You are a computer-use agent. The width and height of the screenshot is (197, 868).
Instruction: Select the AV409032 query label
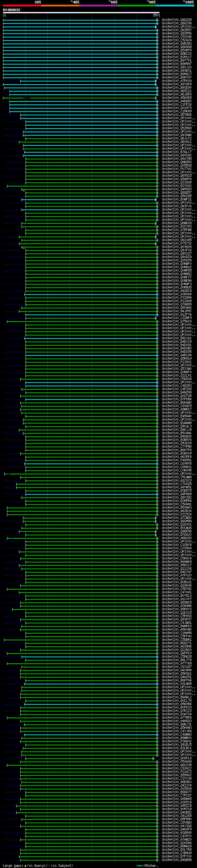(x=11, y=10)
